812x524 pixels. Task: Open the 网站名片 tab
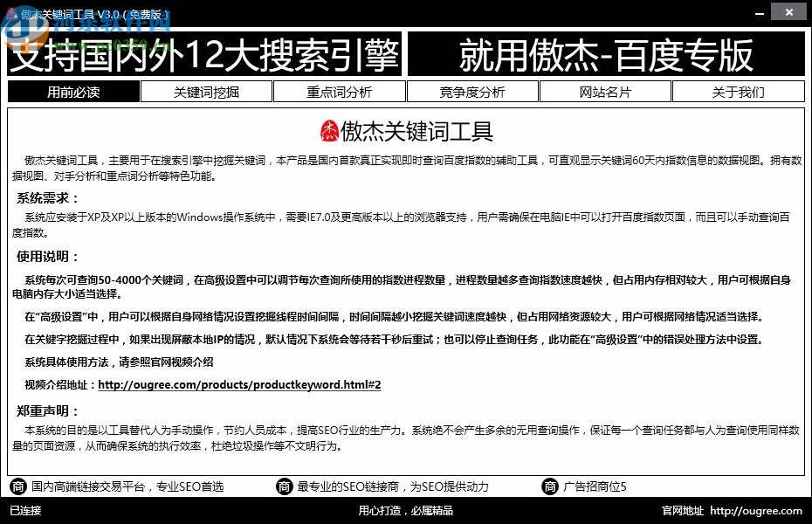coord(606,91)
